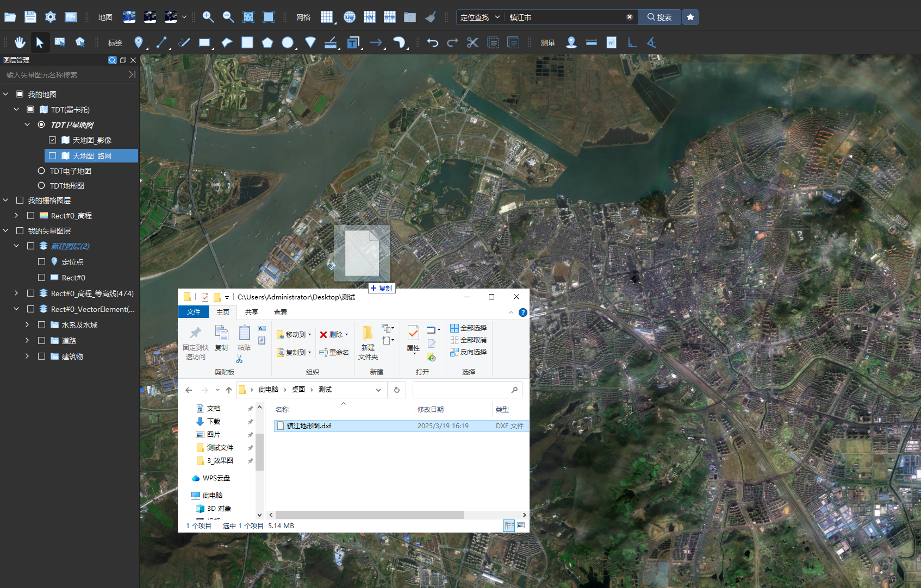Switch to the 查看 ribbon tab
The height and width of the screenshot is (588, 921).
click(281, 312)
